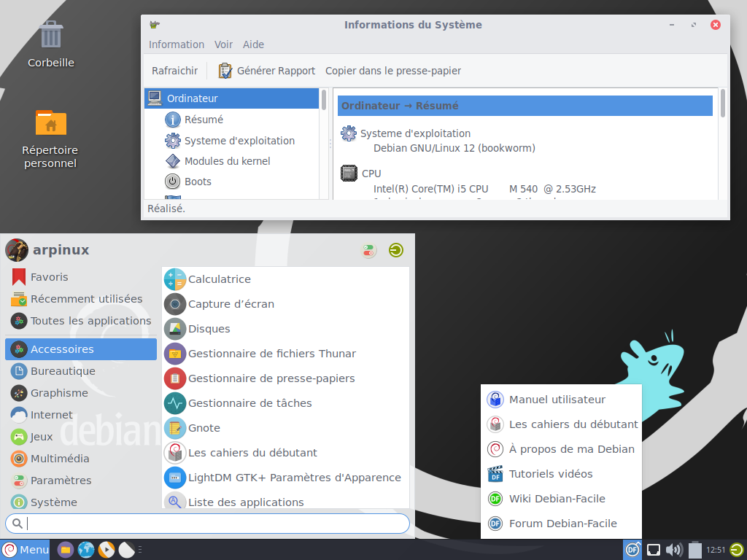Click the volume speaker icon in system tray
The height and width of the screenshot is (560, 747).
click(673, 550)
